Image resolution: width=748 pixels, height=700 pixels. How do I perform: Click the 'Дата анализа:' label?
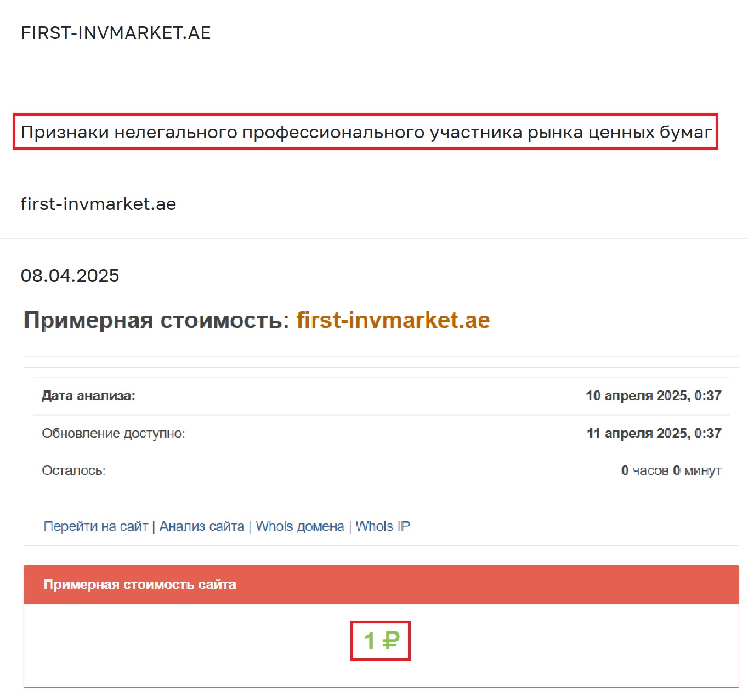coord(88,396)
